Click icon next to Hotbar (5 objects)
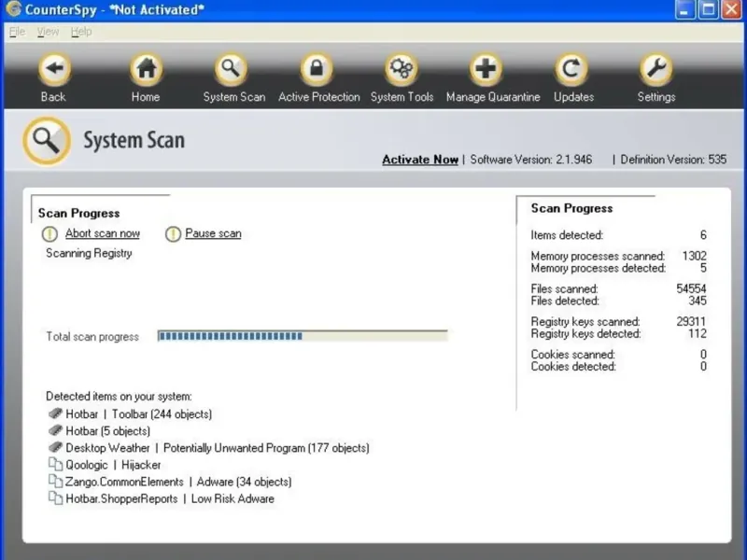 55,430
